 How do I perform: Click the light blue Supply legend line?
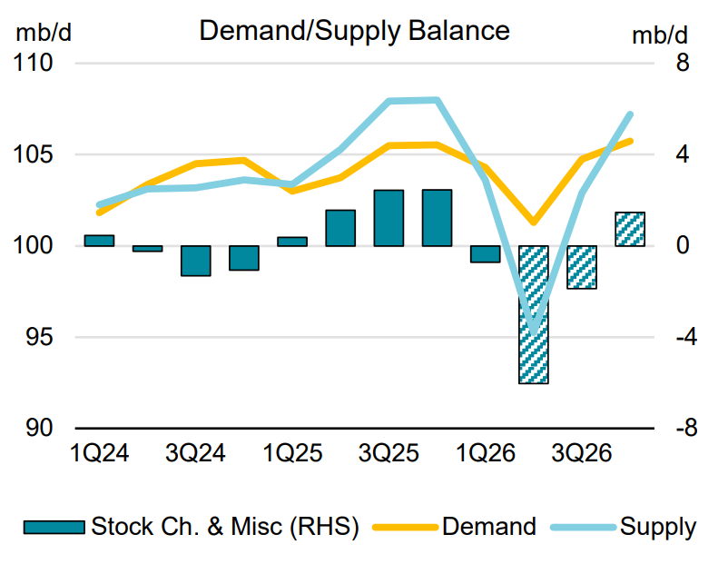pyautogui.click(x=583, y=528)
